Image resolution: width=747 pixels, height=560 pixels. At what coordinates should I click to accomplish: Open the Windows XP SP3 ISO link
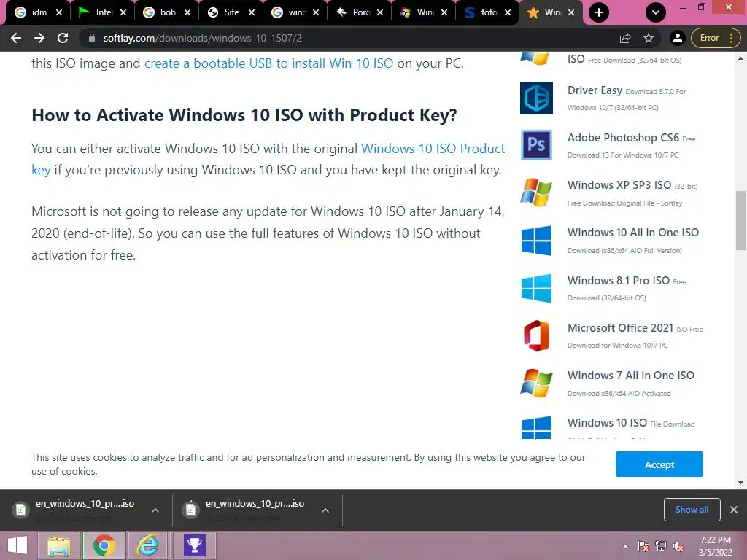point(632,192)
